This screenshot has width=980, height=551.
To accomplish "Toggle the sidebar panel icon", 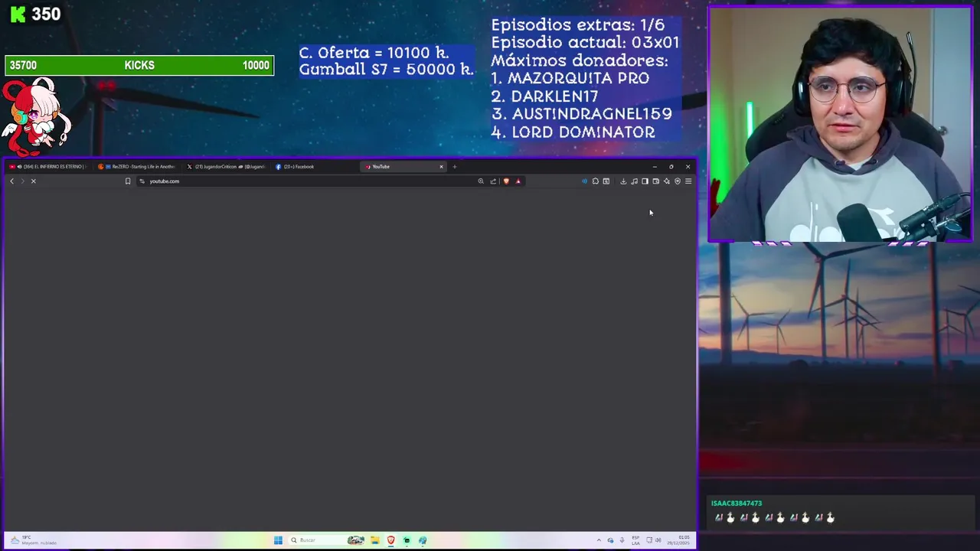I will tap(645, 181).
